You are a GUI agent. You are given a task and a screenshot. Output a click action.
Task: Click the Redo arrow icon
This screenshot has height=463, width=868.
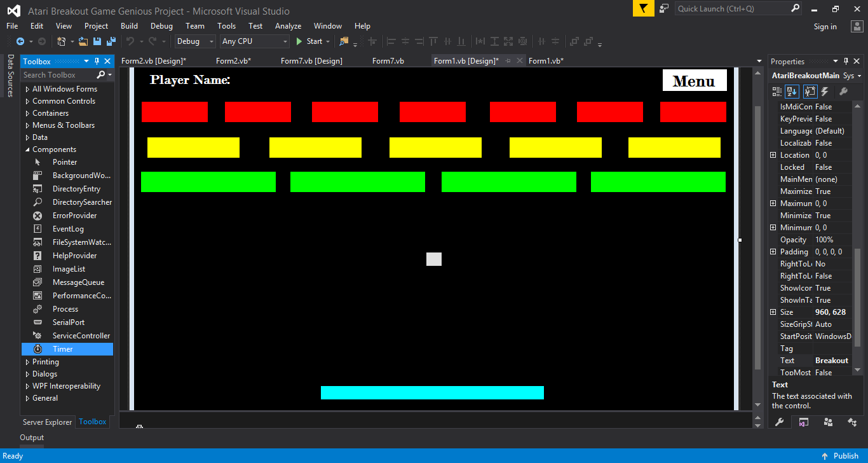pos(153,41)
